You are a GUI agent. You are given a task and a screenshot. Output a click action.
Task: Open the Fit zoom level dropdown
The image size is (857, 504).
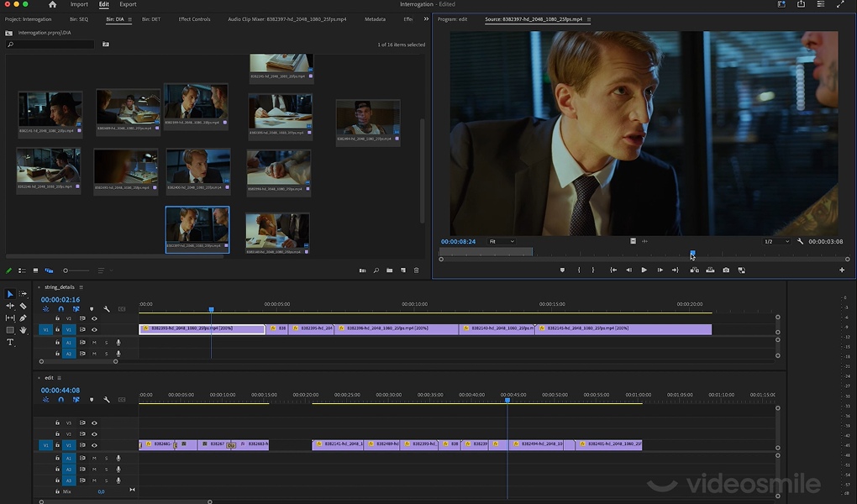tap(502, 241)
